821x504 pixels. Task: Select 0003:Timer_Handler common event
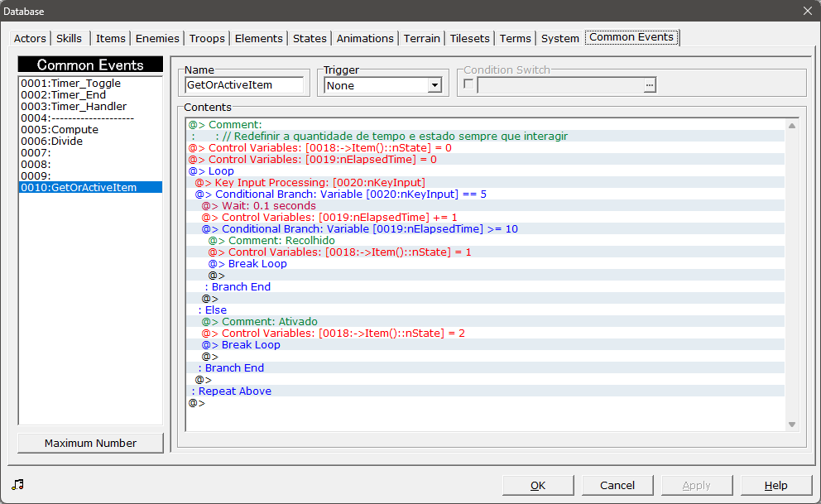click(74, 107)
